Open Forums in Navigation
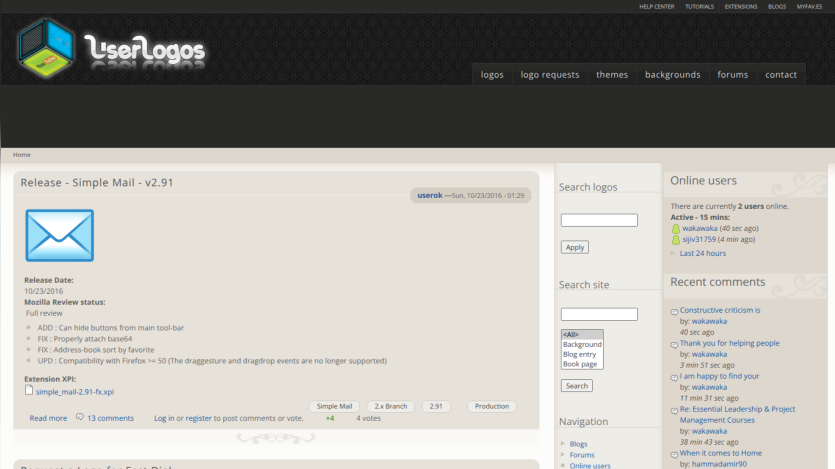835x469 pixels. [582, 455]
